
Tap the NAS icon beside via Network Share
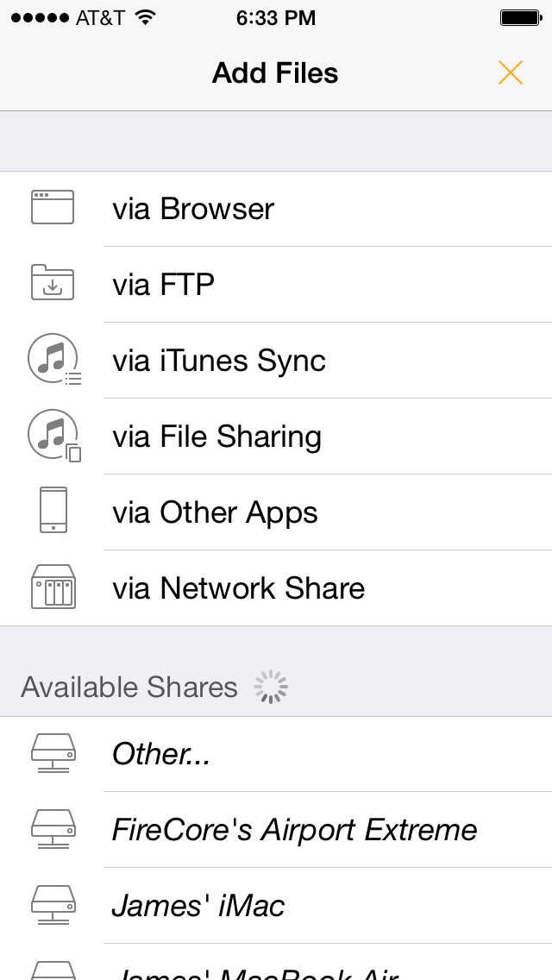(53, 587)
